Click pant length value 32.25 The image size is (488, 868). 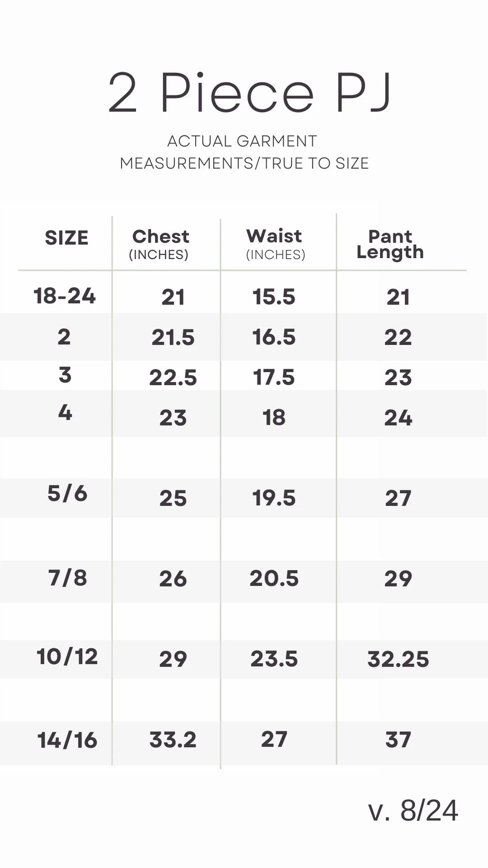[x=398, y=659]
